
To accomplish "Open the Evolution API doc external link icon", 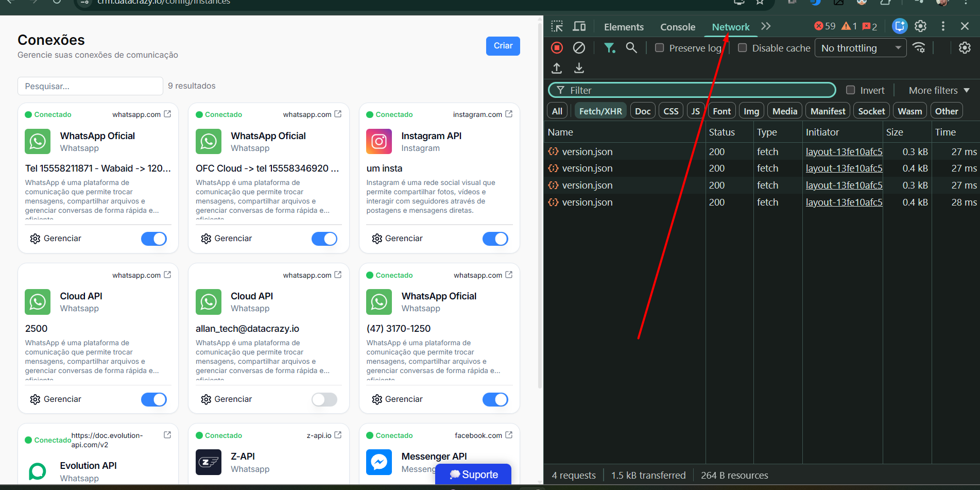I will pyautogui.click(x=167, y=435).
